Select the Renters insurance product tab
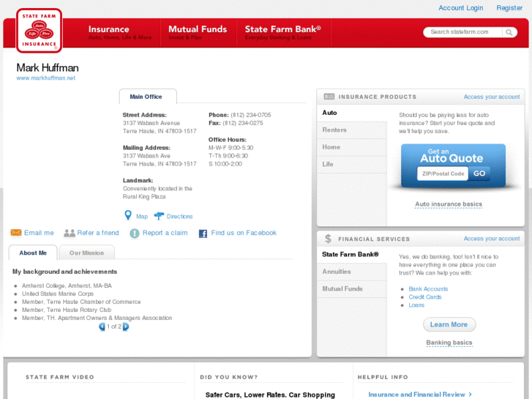This screenshot has height=399, width=532. (352, 130)
